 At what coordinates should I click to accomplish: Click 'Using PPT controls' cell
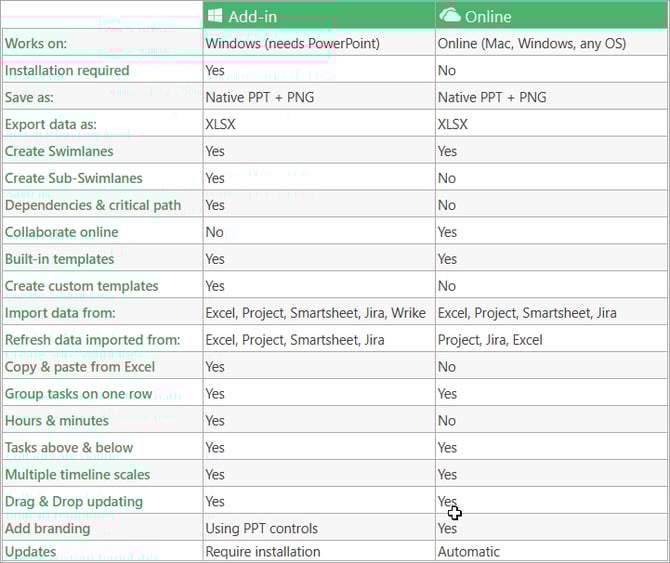click(262, 528)
